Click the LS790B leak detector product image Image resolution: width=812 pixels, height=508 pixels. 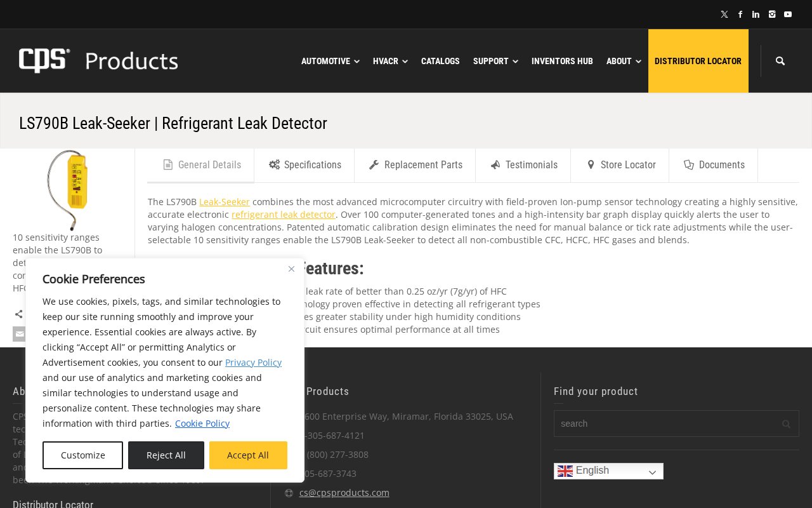(67, 189)
